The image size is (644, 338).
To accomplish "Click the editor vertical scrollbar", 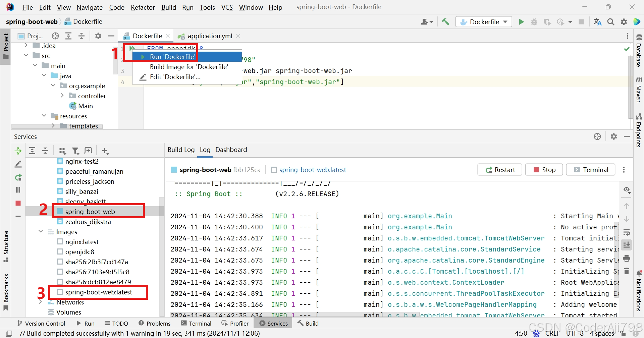I will point(631,87).
